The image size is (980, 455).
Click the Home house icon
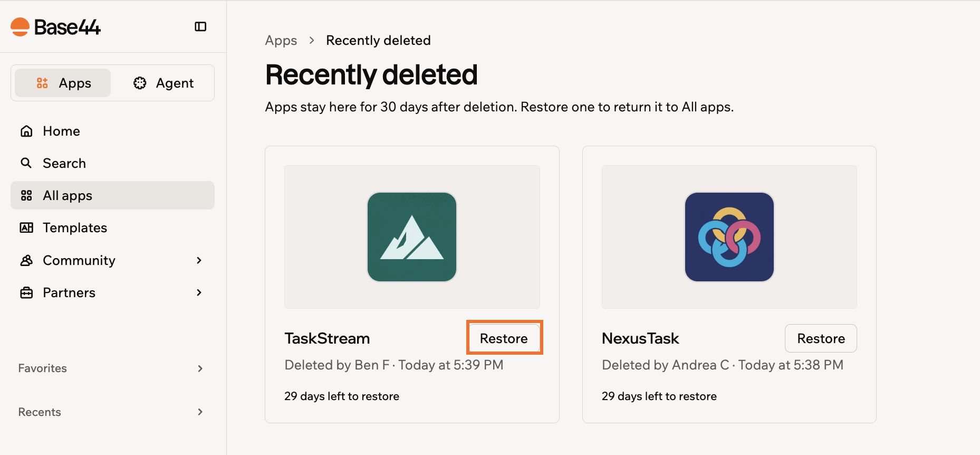pos(26,131)
